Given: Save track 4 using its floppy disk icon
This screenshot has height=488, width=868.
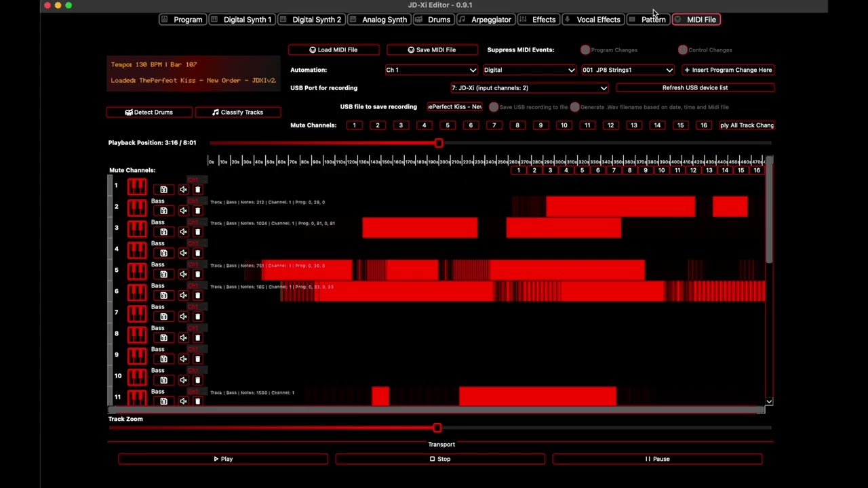Looking at the screenshot, I should pyautogui.click(x=163, y=253).
